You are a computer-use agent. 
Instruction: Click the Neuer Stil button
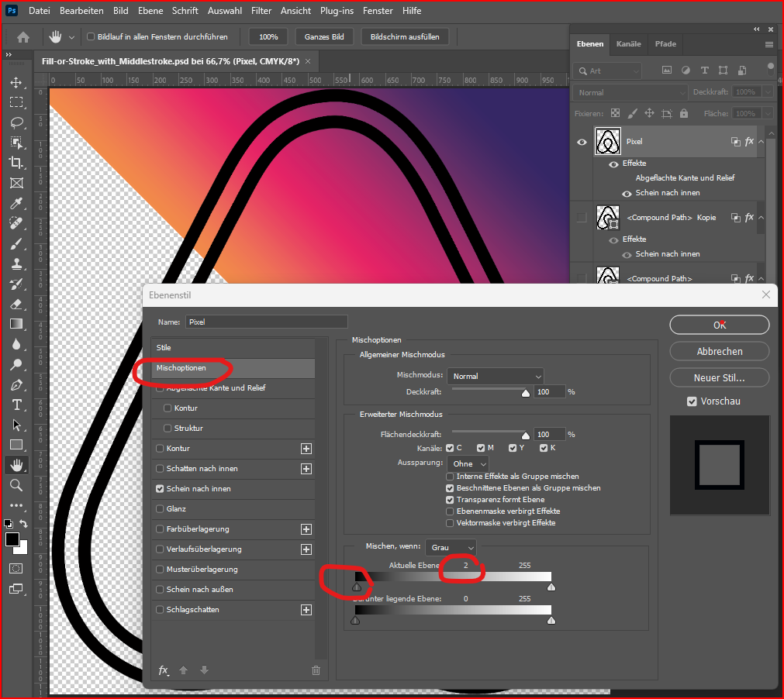click(x=719, y=377)
